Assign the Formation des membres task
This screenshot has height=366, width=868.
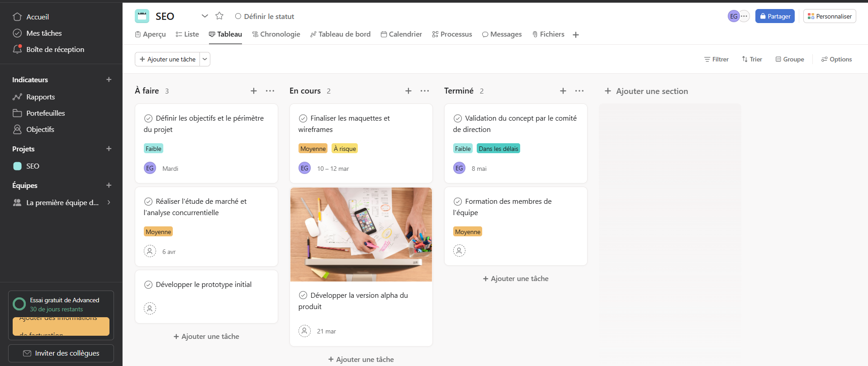click(x=459, y=251)
